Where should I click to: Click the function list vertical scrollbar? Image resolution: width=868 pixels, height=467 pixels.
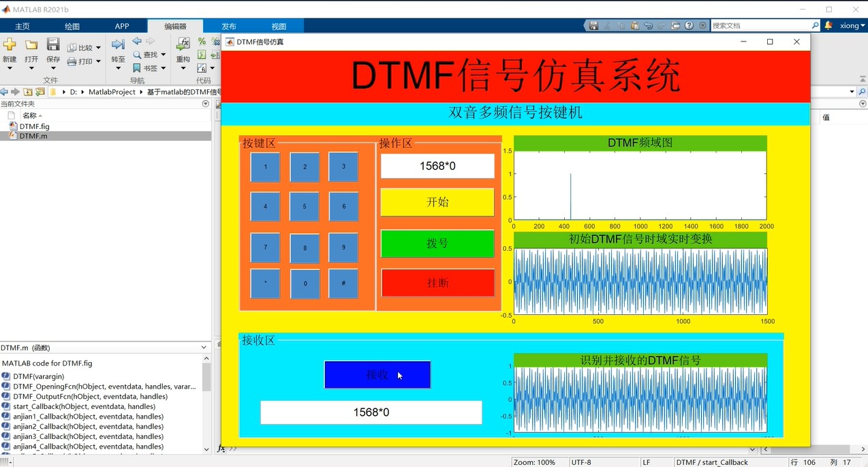(206, 377)
